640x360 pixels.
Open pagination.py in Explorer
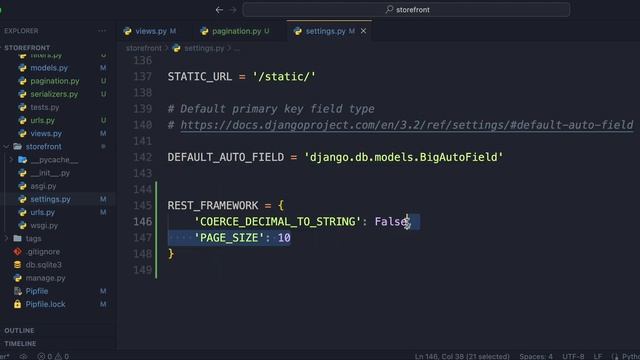click(55, 81)
